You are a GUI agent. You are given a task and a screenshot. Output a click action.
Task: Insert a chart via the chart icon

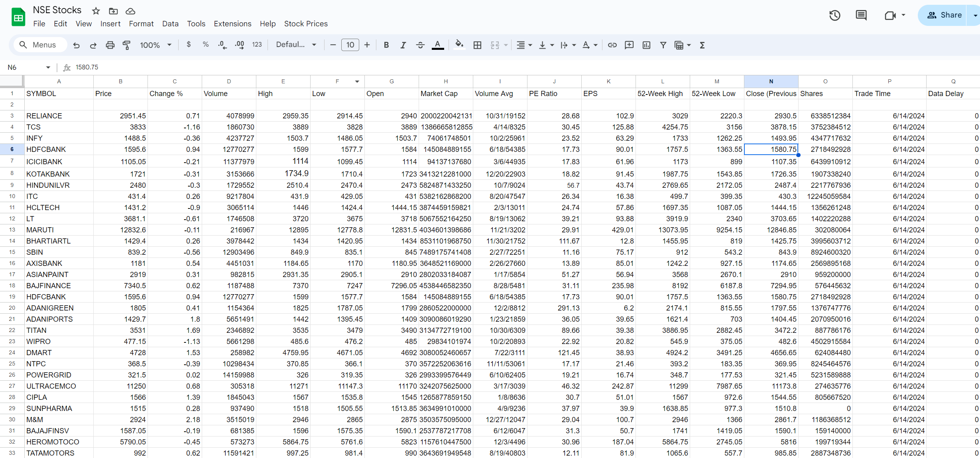[x=646, y=45]
